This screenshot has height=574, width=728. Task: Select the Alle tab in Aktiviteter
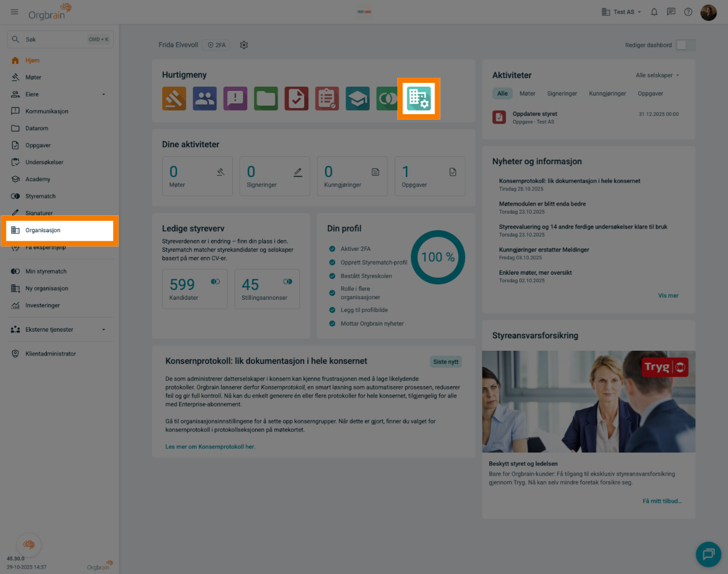point(503,94)
